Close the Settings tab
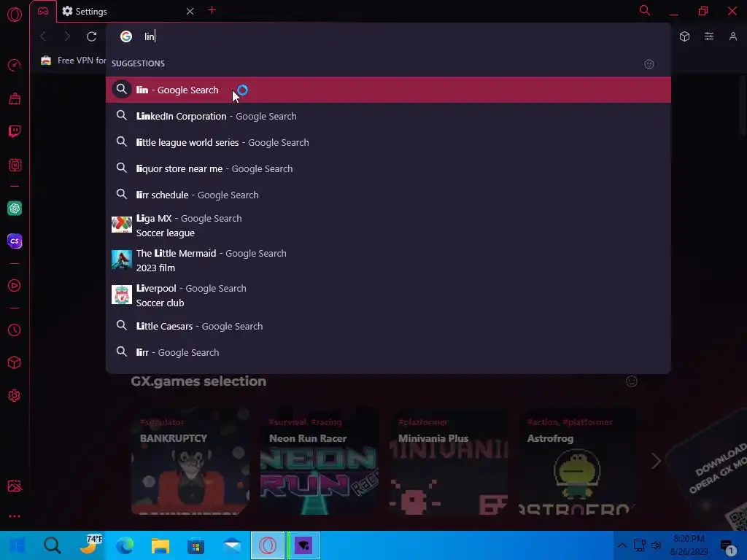 190,11
